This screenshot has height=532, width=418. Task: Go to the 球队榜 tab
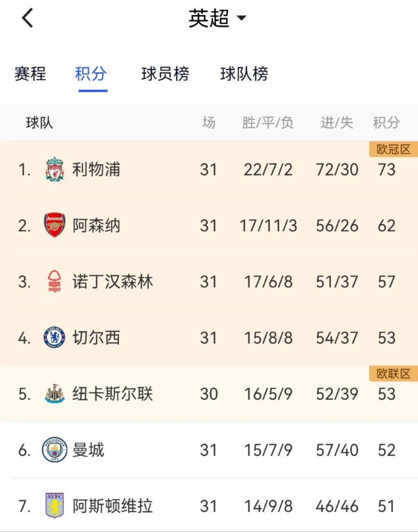[x=244, y=74]
